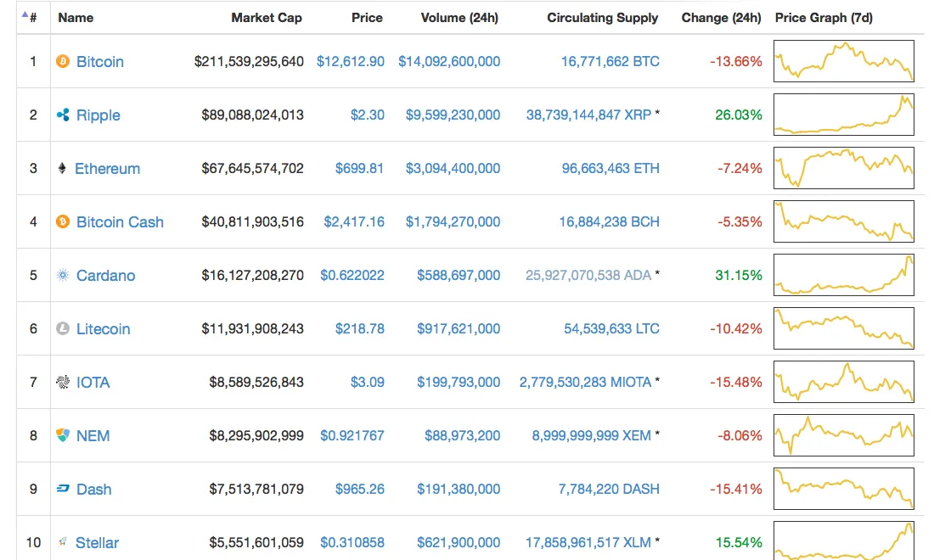Image resolution: width=934 pixels, height=560 pixels.
Task: Click Stellar volume $621,900,000
Action: 459,543
